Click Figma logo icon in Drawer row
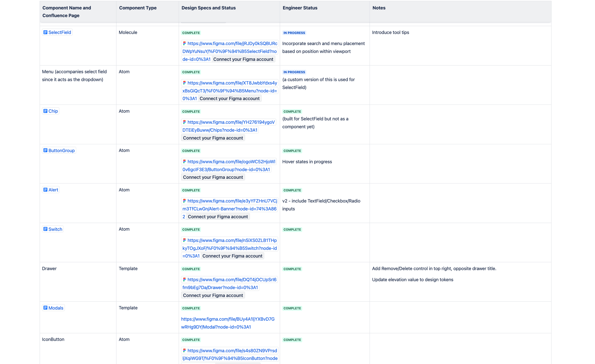This screenshot has width=595, height=364. click(184, 280)
